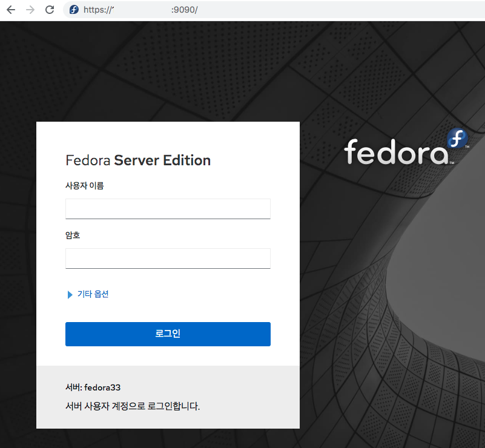Click the 암호 label
The image size is (485, 448).
pos(73,236)
